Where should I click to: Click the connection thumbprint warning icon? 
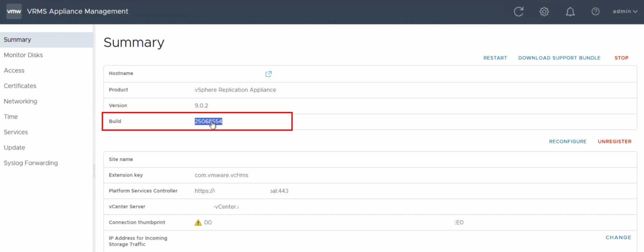pos(198,223)
